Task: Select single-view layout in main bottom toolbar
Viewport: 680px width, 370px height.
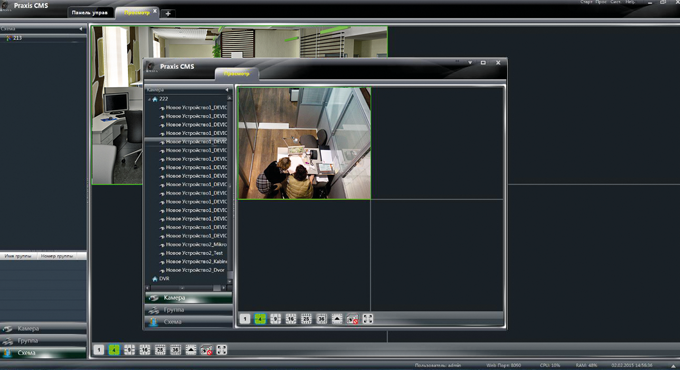Action: tap(99, 350)
